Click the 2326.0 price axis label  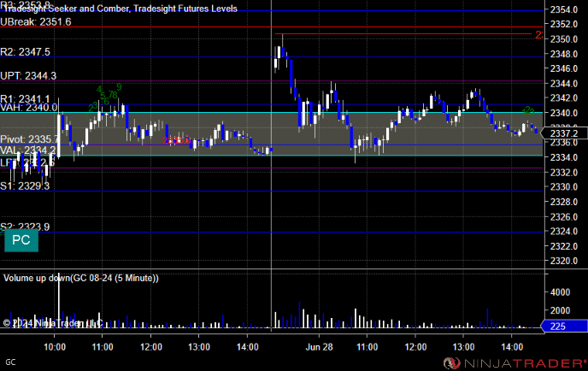(564, 217)
